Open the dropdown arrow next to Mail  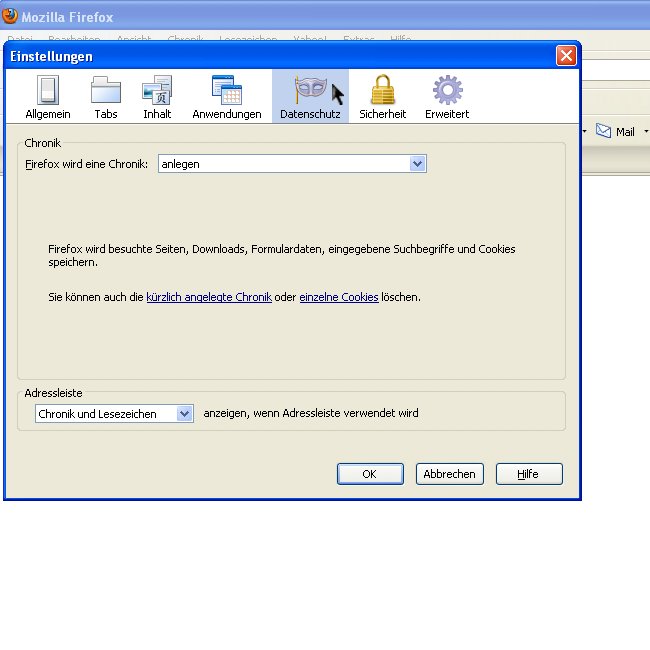click(646, 131)
